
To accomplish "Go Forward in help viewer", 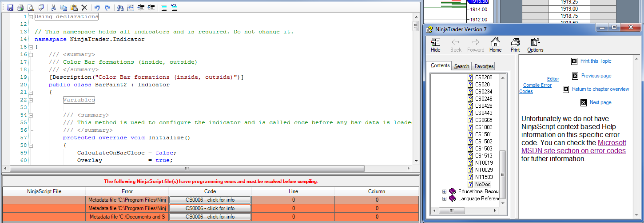I will [x=476, y=45].
